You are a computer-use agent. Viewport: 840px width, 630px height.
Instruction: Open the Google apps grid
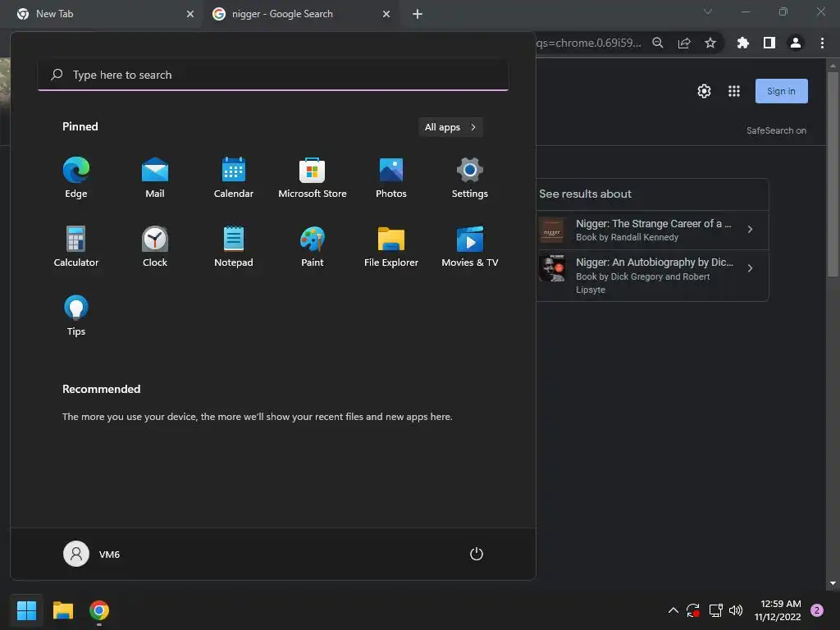[734, 91]
